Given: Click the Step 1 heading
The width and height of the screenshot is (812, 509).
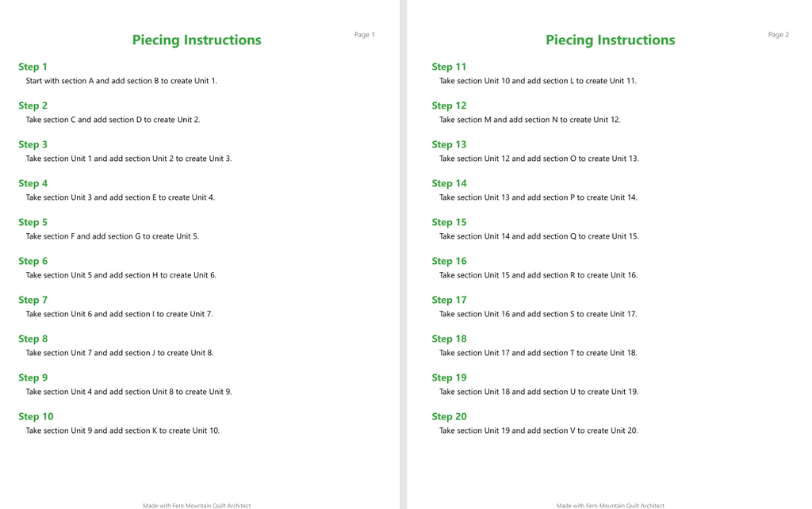Looking at the screenshot, I should click(33, 67).
